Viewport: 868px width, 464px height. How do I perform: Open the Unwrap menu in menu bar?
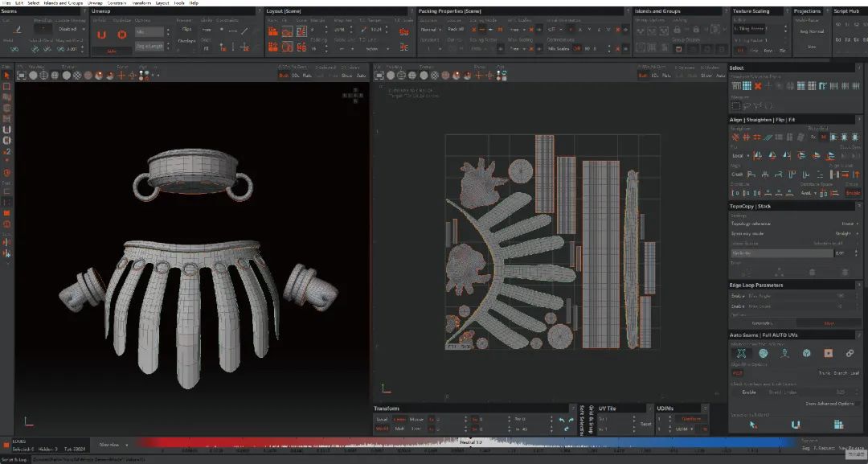point(96,3)
